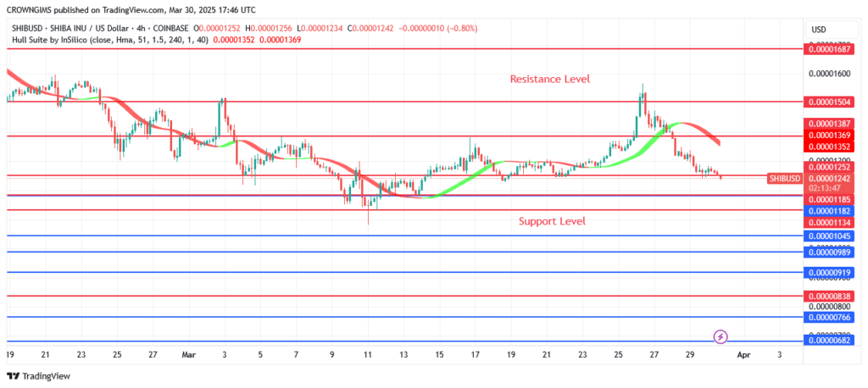Click the 0.00001352 label on price axis
The height and width of the screenshot is (388, 868).
click(831, 147)
